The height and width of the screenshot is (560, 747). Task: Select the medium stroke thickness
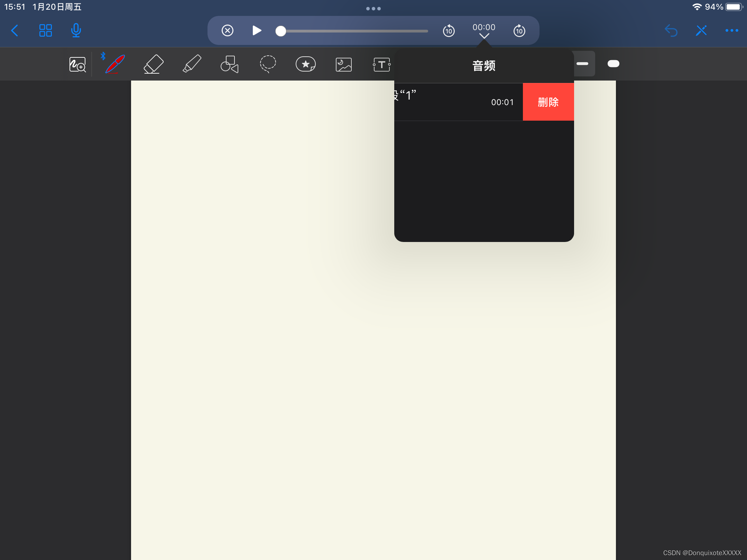point(582,64)
